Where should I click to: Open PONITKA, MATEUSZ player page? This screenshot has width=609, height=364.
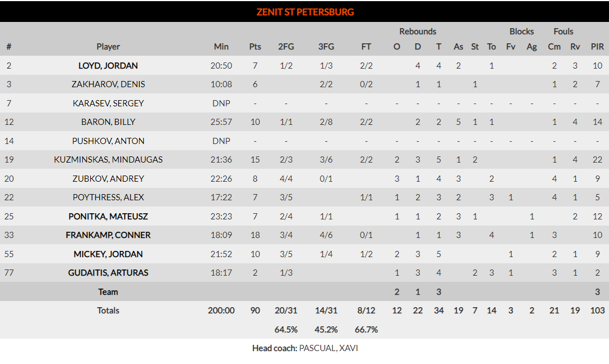[108, 217]
